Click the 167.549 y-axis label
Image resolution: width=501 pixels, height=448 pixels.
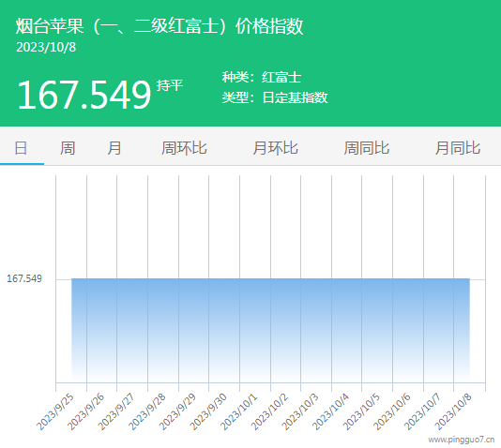[x=24, y=278]
